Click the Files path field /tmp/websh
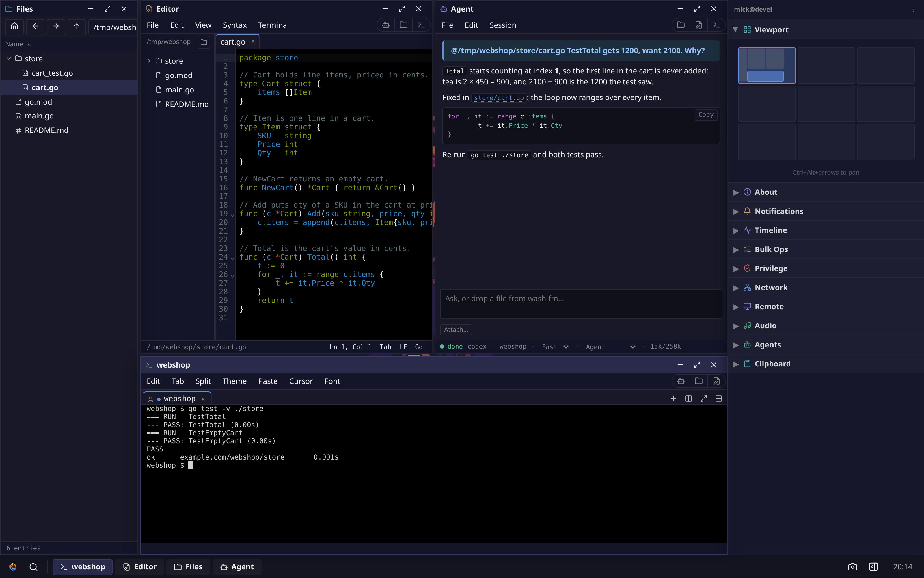The image size is (924, 578). (113, 27)
